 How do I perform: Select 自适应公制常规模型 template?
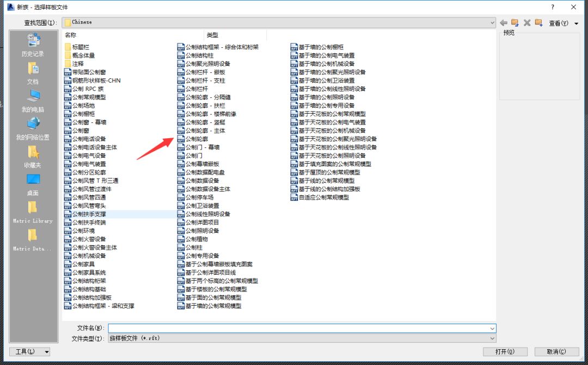pyautogui.click(x=320, y=197)
